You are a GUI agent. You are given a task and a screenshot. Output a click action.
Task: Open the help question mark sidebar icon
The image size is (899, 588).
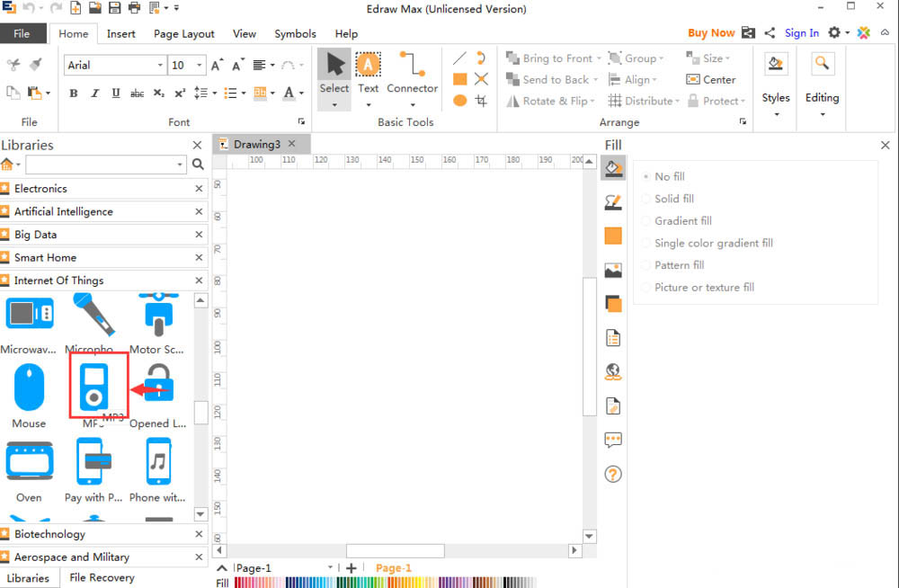coord(613,474)
